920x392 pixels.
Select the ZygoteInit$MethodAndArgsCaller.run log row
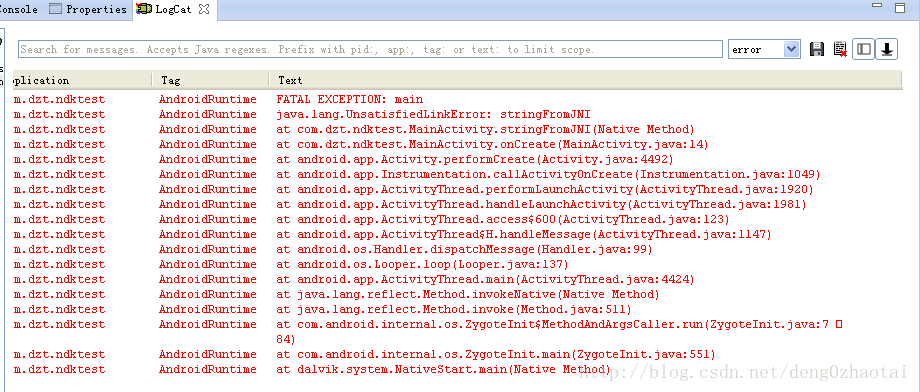[458, 332]
